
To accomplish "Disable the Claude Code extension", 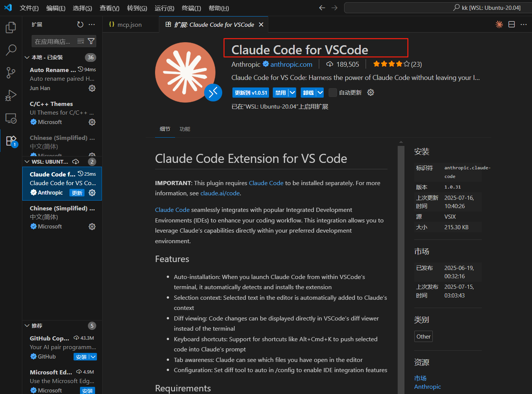I will (x=280, y=92).
